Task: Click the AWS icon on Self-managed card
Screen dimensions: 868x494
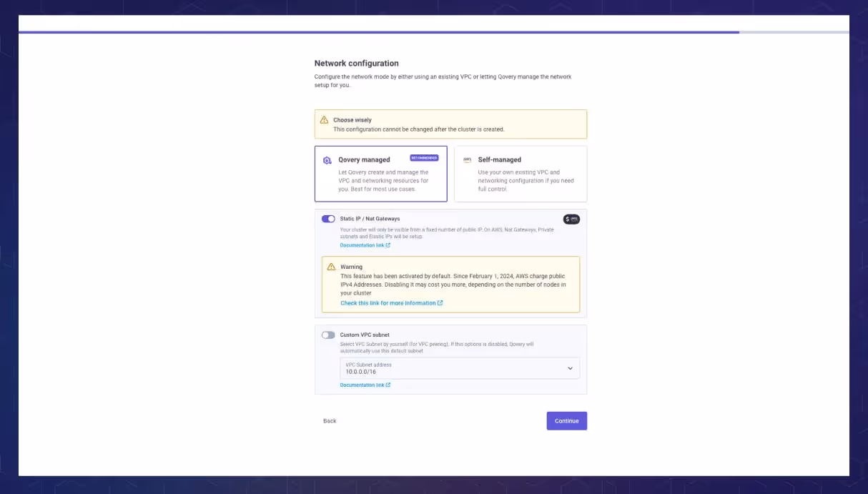Action: 467,159
